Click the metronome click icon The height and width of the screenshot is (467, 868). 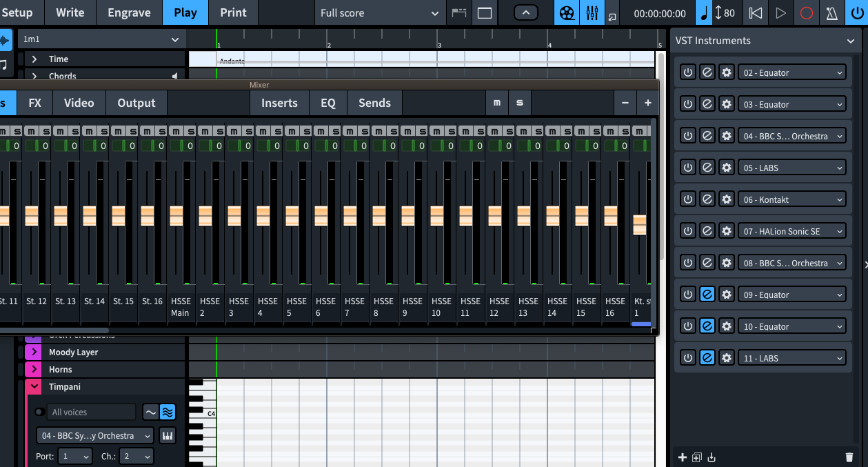click(831, 13)
